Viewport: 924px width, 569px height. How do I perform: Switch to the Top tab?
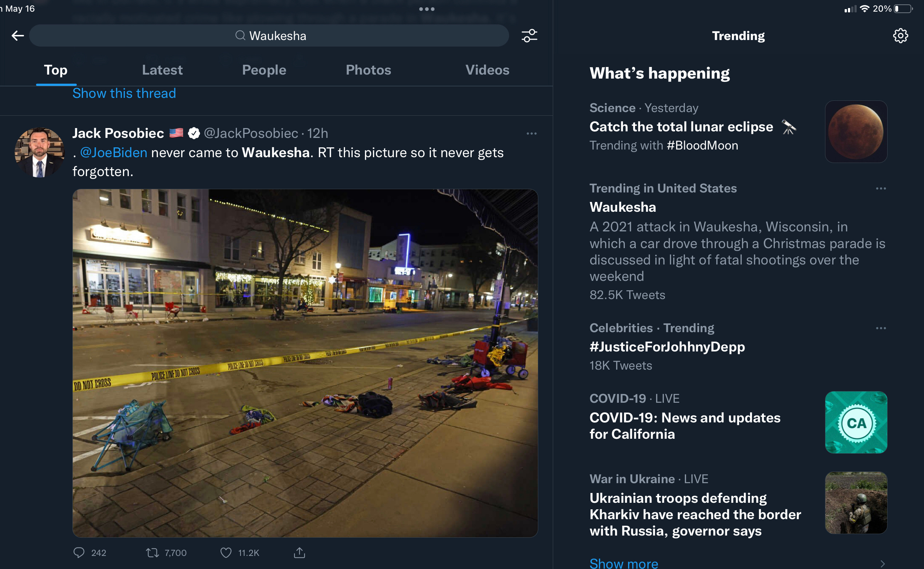point(56,70)
